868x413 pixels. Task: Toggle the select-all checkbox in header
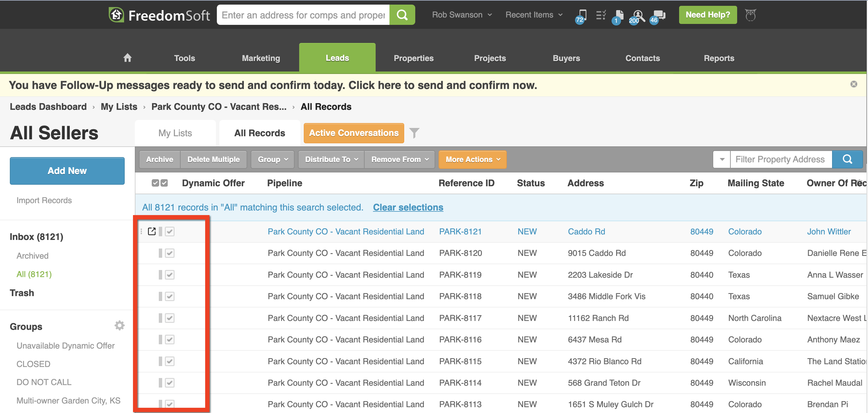point(155,183)
